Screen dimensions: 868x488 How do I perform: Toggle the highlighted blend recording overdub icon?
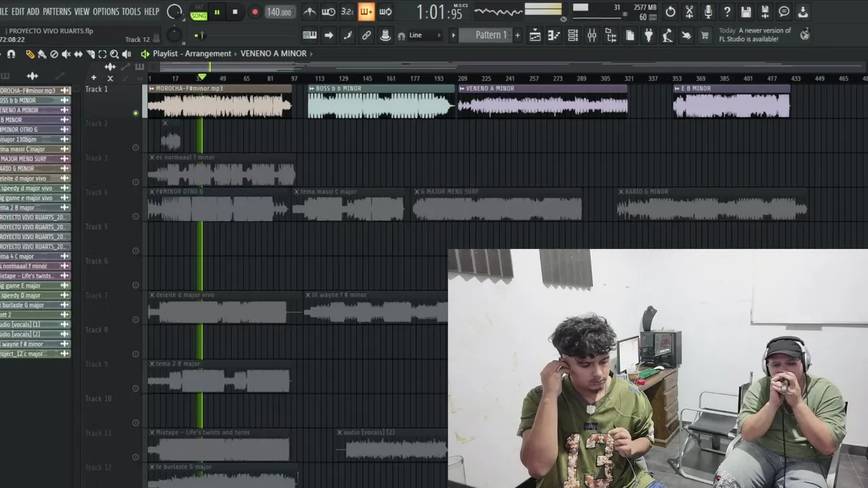[366, 12]
